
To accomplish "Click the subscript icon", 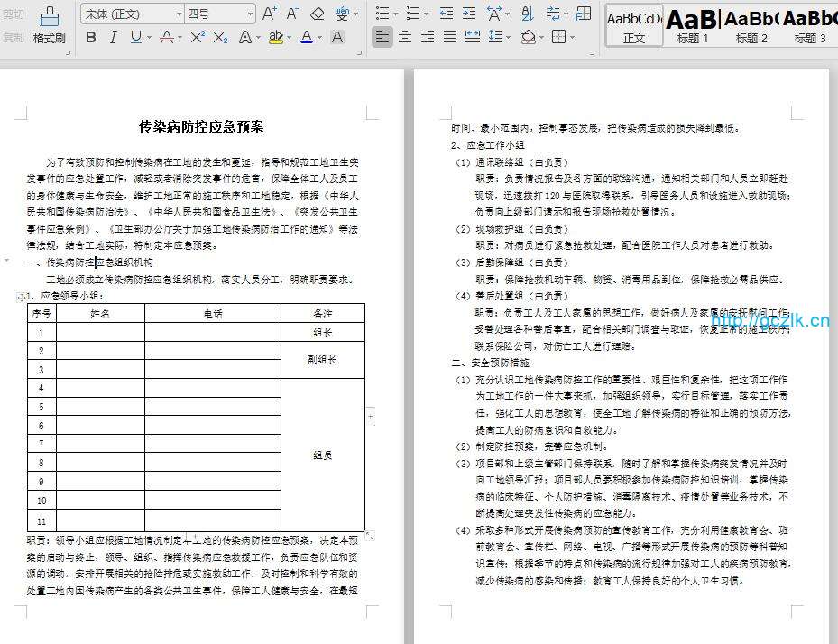I will pos(221,37).
